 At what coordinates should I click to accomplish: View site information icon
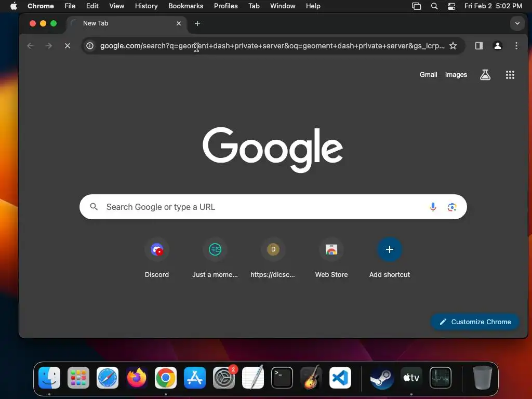pos(90,46)
